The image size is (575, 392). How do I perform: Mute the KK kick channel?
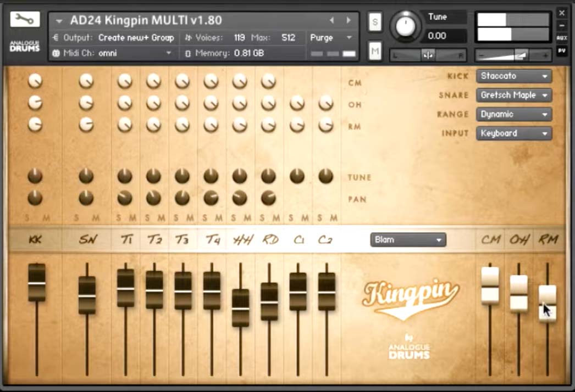[46, 218]
